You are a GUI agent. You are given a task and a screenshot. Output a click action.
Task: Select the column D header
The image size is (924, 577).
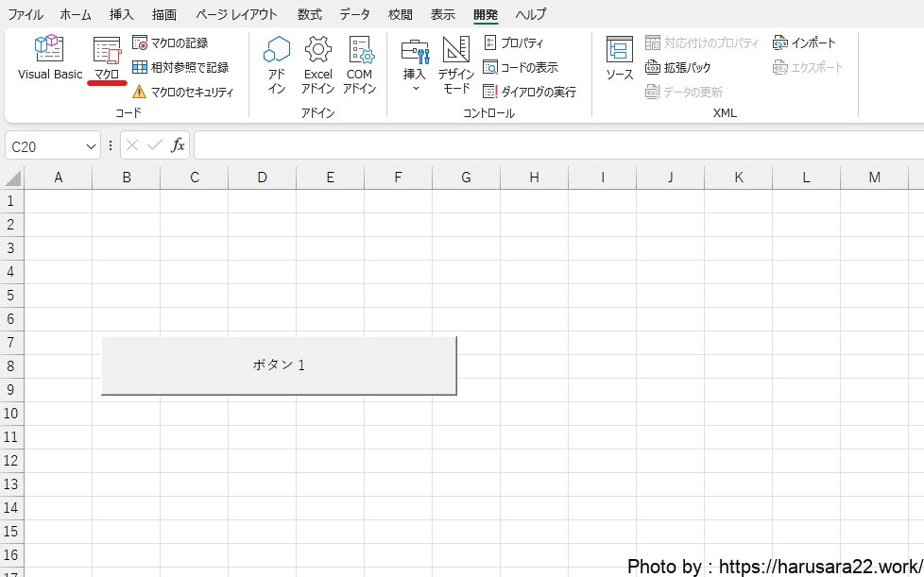(262, 178)
